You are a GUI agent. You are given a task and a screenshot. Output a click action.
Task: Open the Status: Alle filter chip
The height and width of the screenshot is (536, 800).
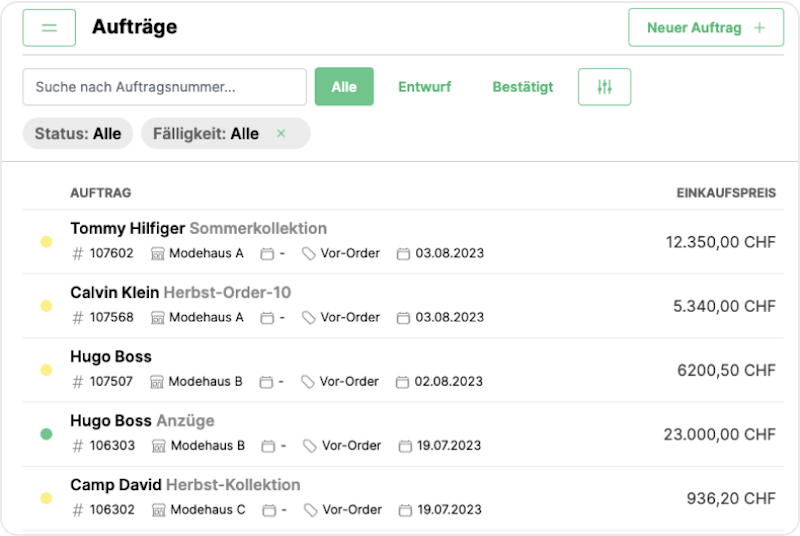click(x=78, y=134)
